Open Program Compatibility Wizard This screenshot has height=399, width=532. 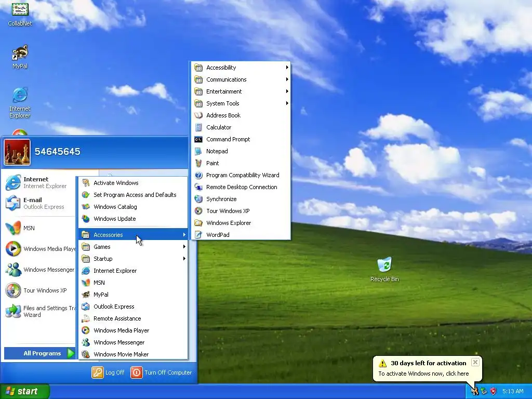pyautogui.click(x=241, y=175)
